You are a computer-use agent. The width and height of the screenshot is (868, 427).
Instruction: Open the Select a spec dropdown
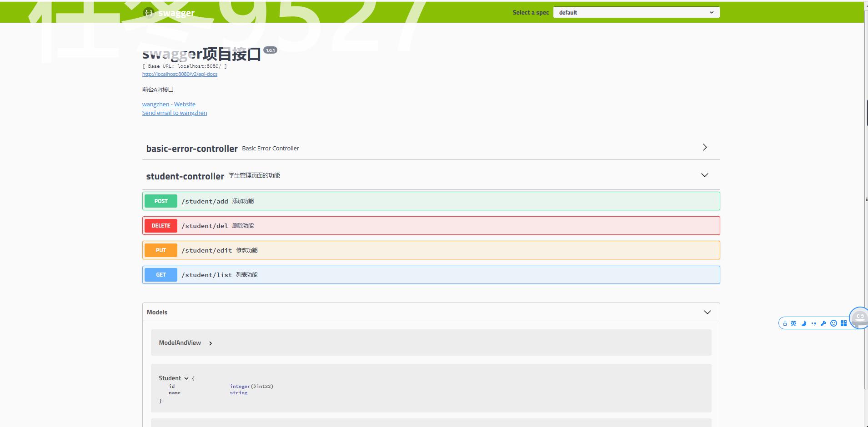(x=636, y=12)
